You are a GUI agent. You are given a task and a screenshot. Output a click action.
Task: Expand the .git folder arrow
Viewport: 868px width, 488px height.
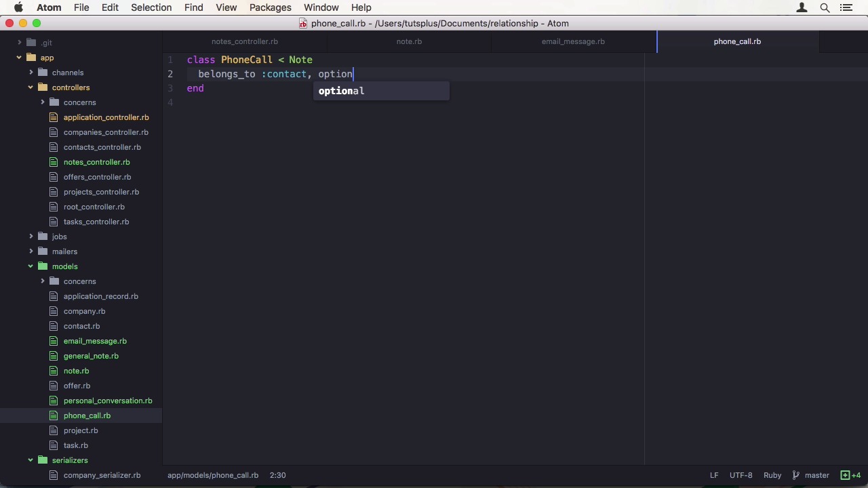pos(20,43)
